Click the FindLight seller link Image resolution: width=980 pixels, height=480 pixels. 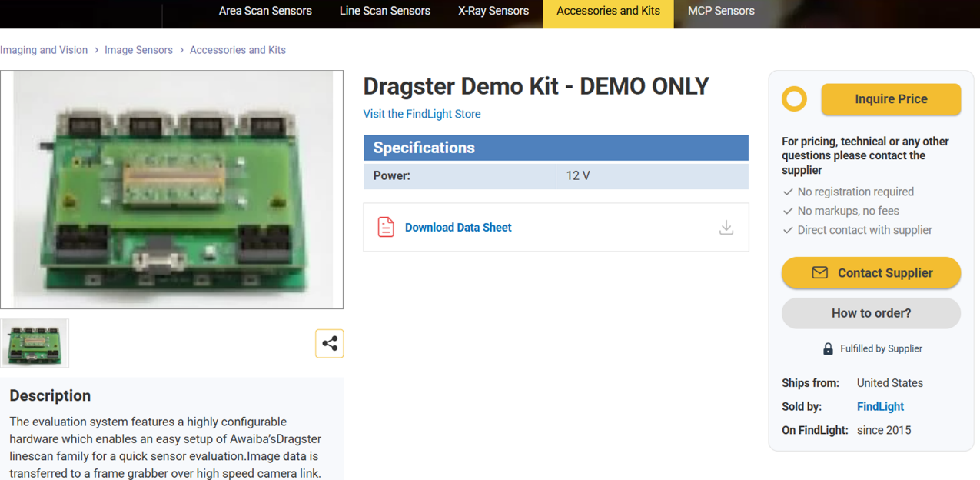click(880, 407)
